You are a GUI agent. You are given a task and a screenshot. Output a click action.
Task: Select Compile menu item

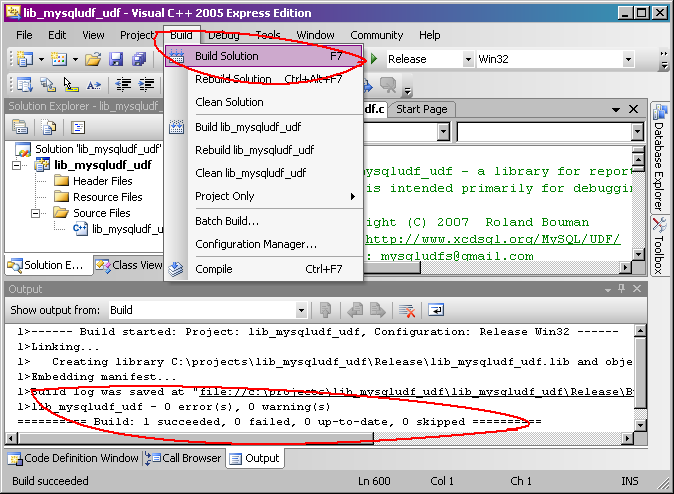tap(263, 269)
